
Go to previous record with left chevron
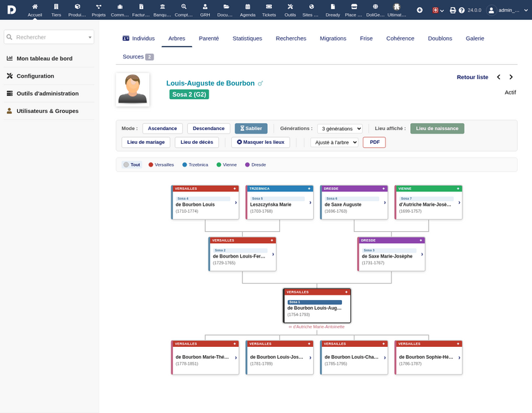click(x=498, y=77)
